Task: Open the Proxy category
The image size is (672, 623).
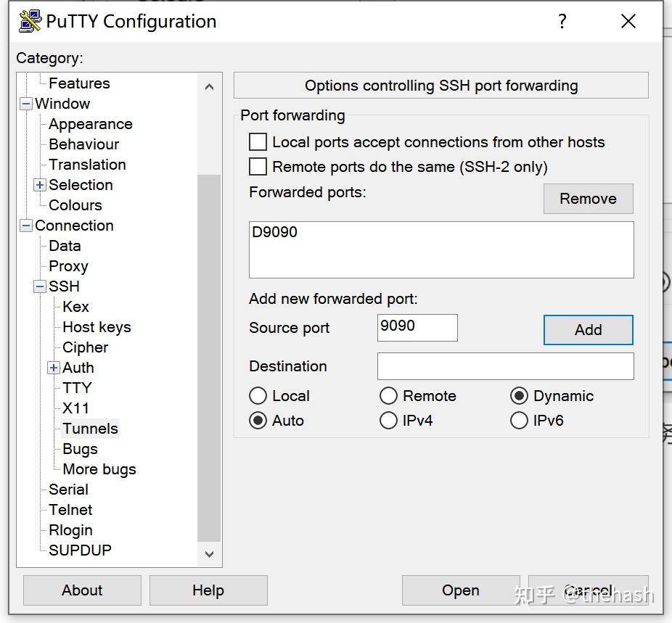Action: coord(68,266)
